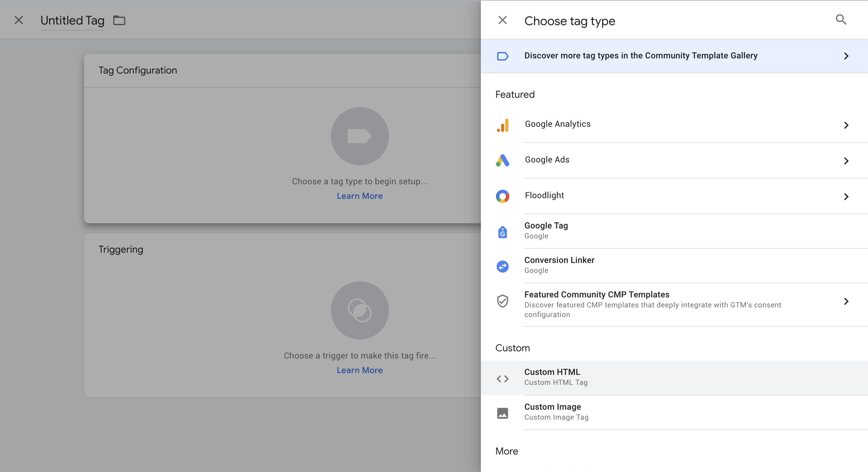Click the Google Analytics bar chart icon
This screenshot has width=868, height=472.
coord(502,125)
